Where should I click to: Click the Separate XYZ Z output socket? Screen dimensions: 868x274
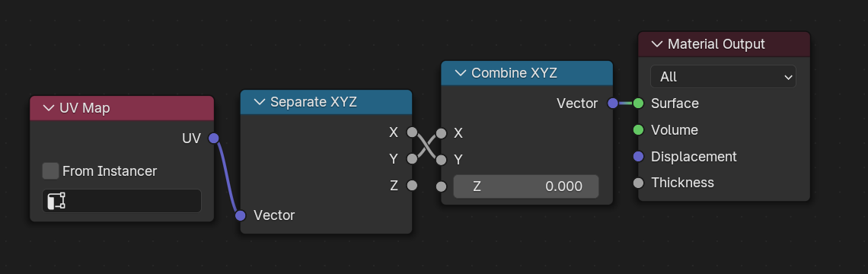(x=412, y=186)
